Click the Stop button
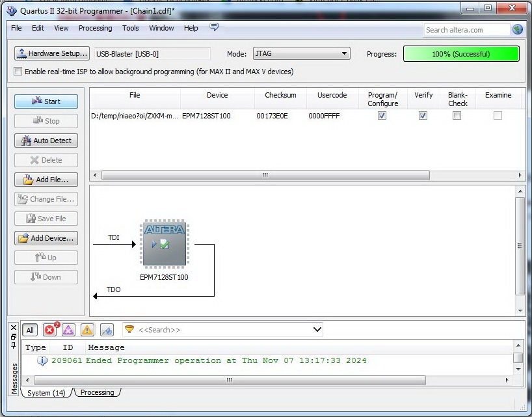The height and width of the screenshot is (417, 532). click(46, 121)
